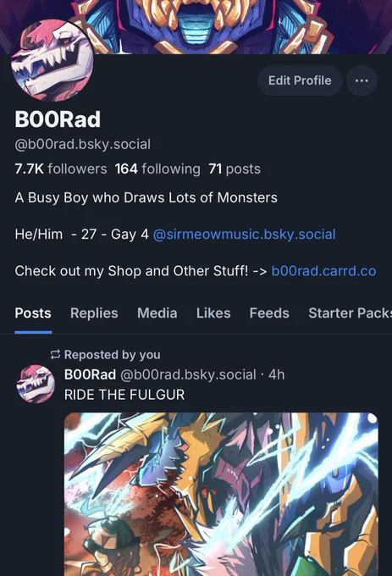Image resolution: width=392 pixels, height=576 pixels.
Task: Click the BOORad profile avatar picture
Action: [52, 60]
